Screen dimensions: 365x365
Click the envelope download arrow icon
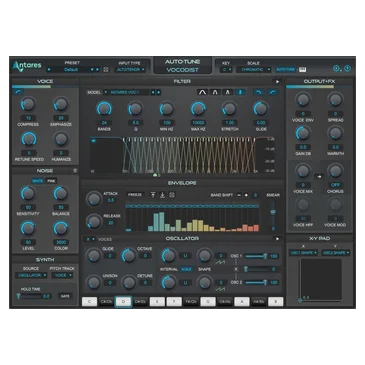(x=162, y=195)
